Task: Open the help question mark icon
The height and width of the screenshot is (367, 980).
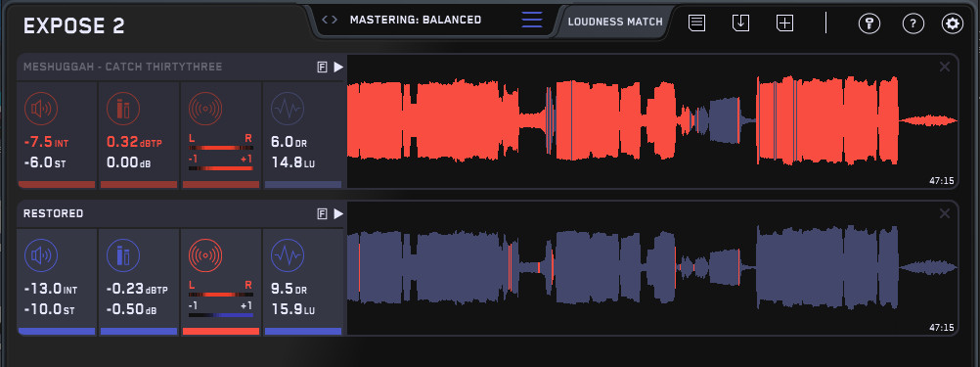Action: point(913,23)
